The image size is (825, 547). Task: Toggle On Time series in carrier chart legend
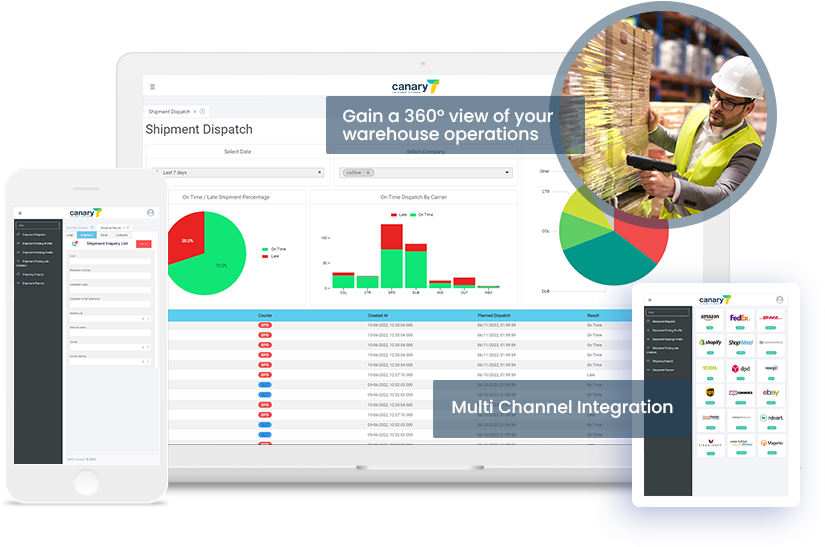click(422, 215)
